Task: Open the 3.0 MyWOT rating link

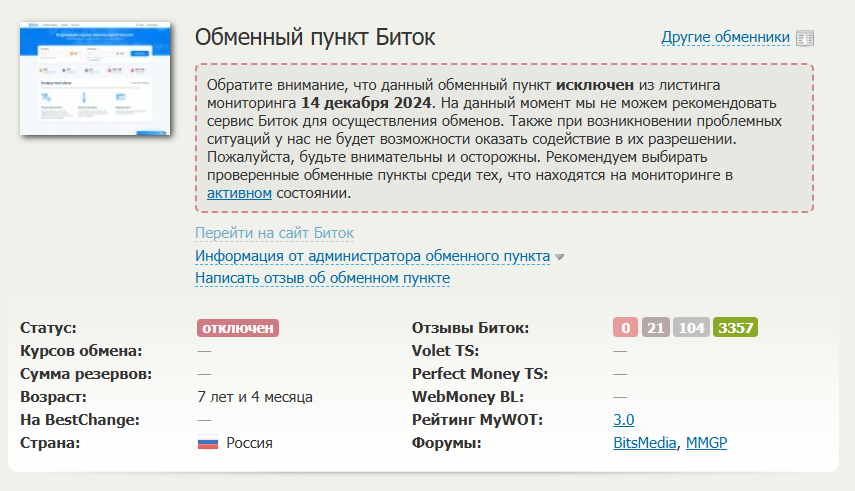Action: pyautogui.click(x=623, y=420)
